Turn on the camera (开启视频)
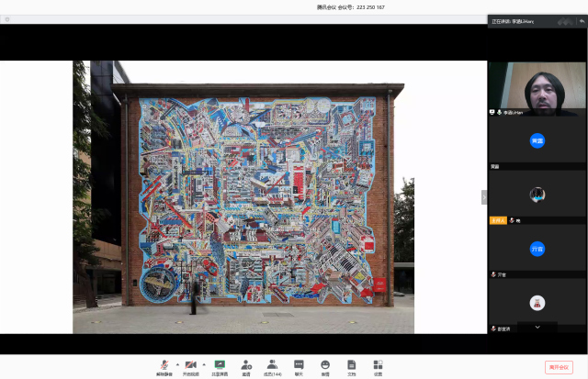The image size is (588, 379). [190, 365]
